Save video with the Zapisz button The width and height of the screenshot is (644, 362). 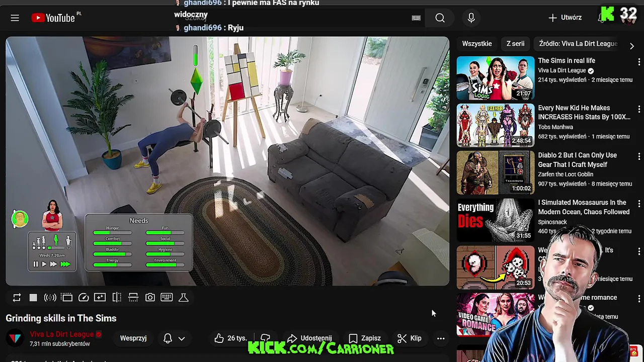(x=365, y=338)
